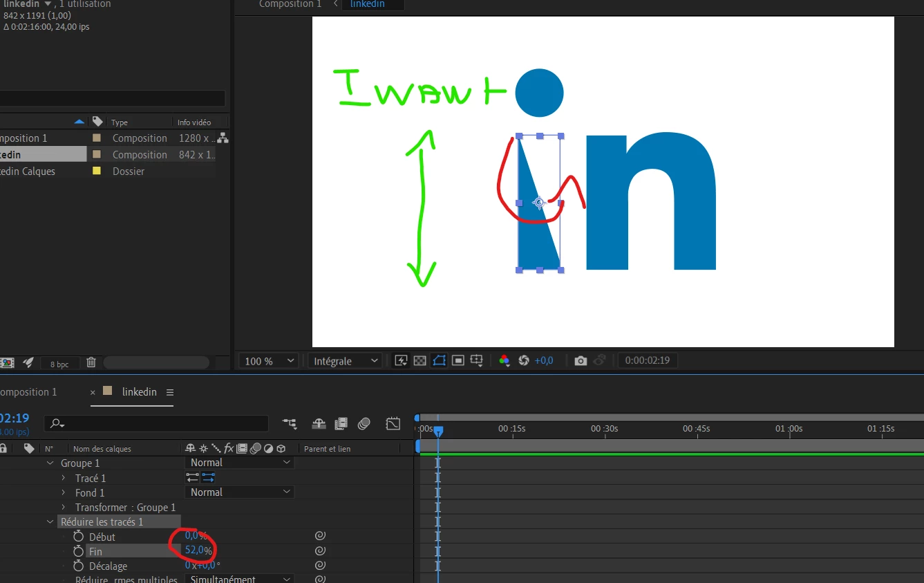Screen dimensions: 924x583
Task: Use the Décalage property pick whip
Action: tap(320, 566)
